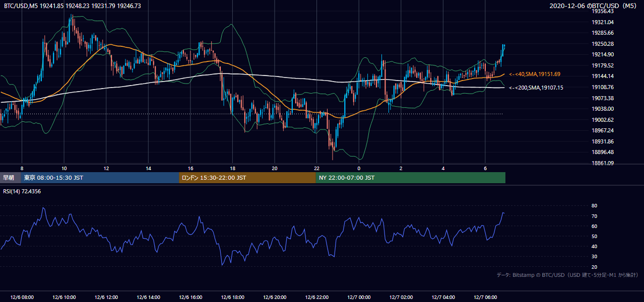Image resolution: width=644 pixels, height=302 pixels.
Task: Click the 12/6 10:00 date label
Action: tap(63, 297)
